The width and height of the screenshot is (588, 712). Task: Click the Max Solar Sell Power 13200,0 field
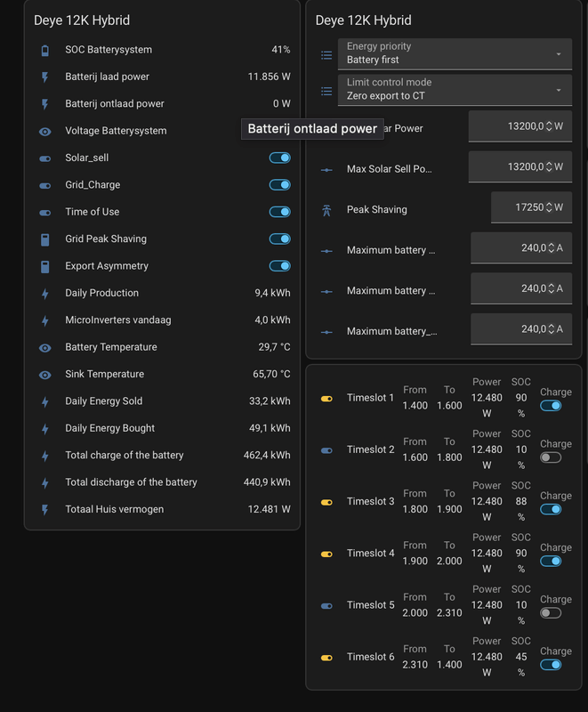[x=520, y=166]
